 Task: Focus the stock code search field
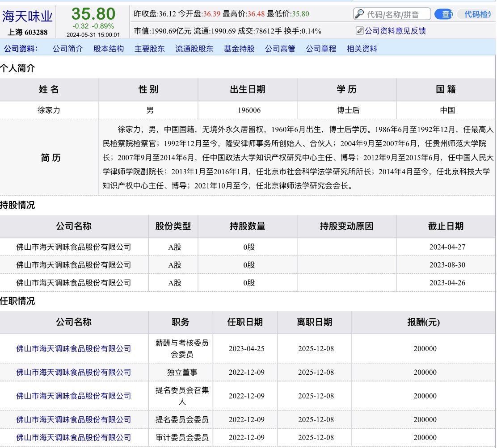(392, 14)
